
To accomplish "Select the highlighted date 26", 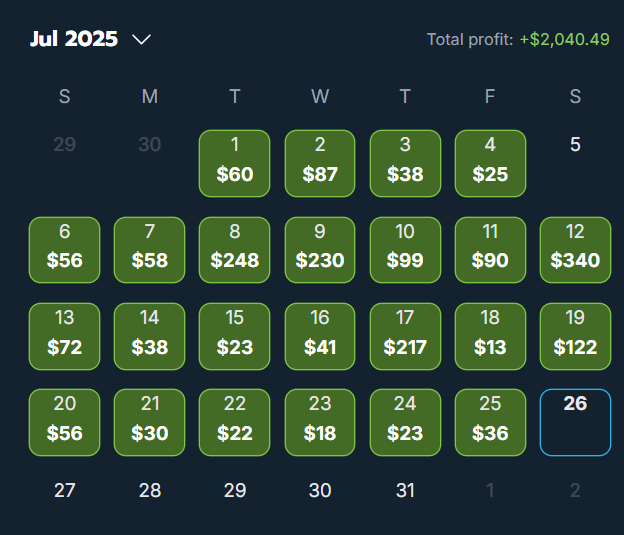I will (x=575, y=422).
